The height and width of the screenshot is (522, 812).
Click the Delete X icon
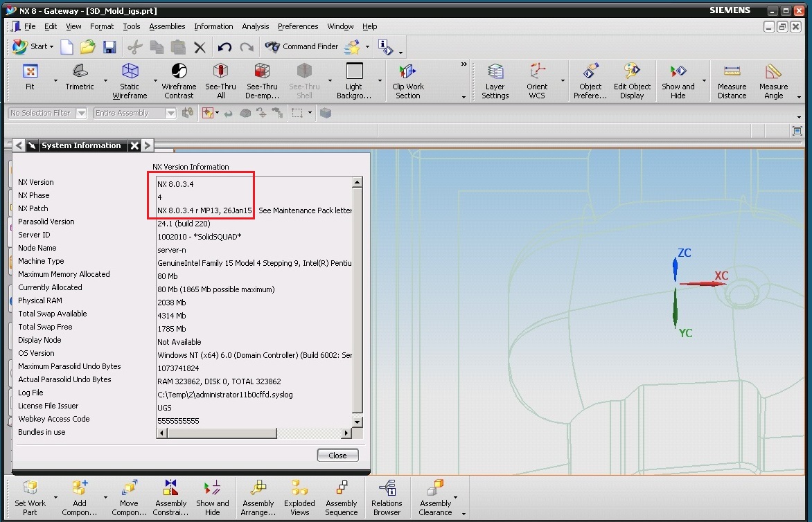[x=200, y=48]
